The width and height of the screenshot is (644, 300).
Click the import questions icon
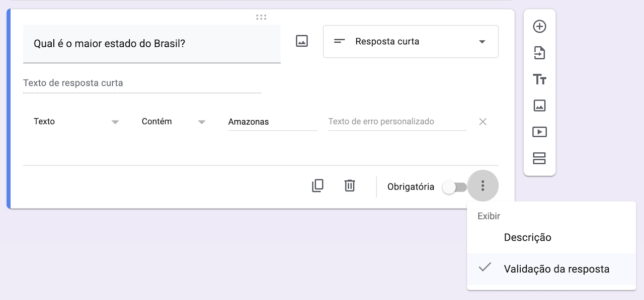click(539, 53)
